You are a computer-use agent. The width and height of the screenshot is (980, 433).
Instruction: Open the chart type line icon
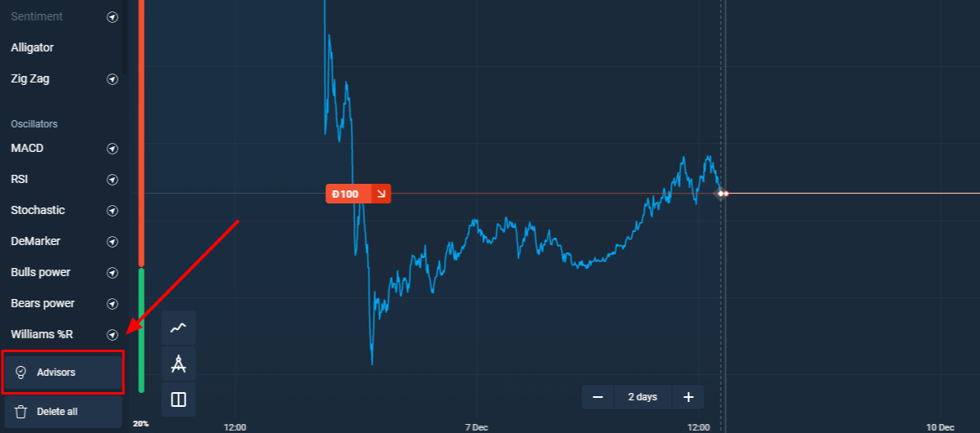tap(178, 328)
